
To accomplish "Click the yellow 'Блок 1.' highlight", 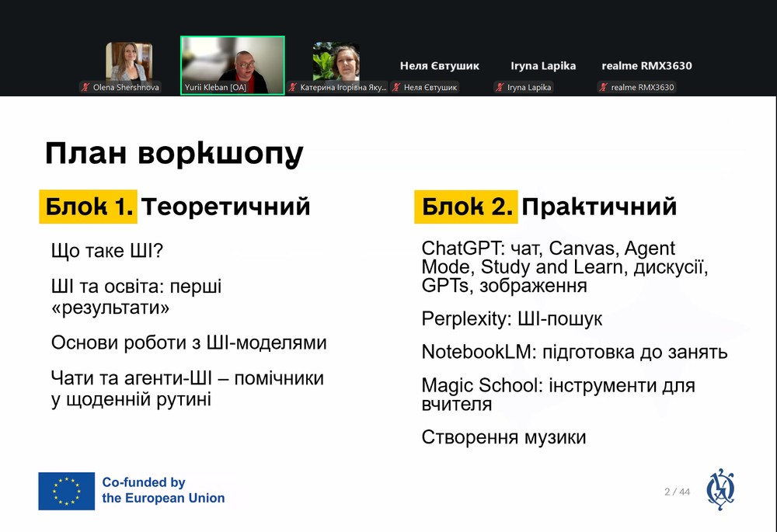I will click(88, 207).
